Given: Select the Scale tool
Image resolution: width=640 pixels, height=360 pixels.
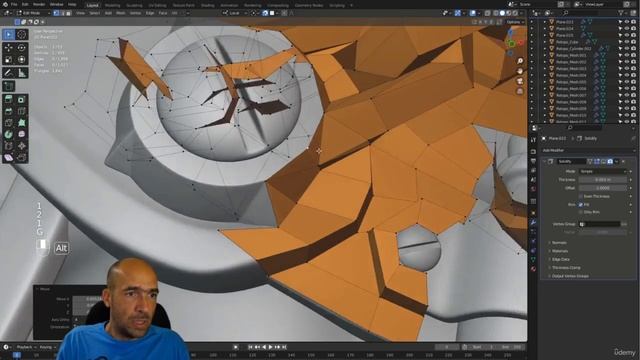Looking at the screenshot, I should click(x=9, y=60).
